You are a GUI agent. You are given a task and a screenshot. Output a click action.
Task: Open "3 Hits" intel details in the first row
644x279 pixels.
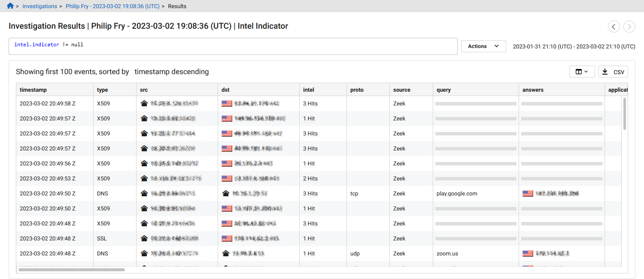pyautogui.click(x=309, y=103)
